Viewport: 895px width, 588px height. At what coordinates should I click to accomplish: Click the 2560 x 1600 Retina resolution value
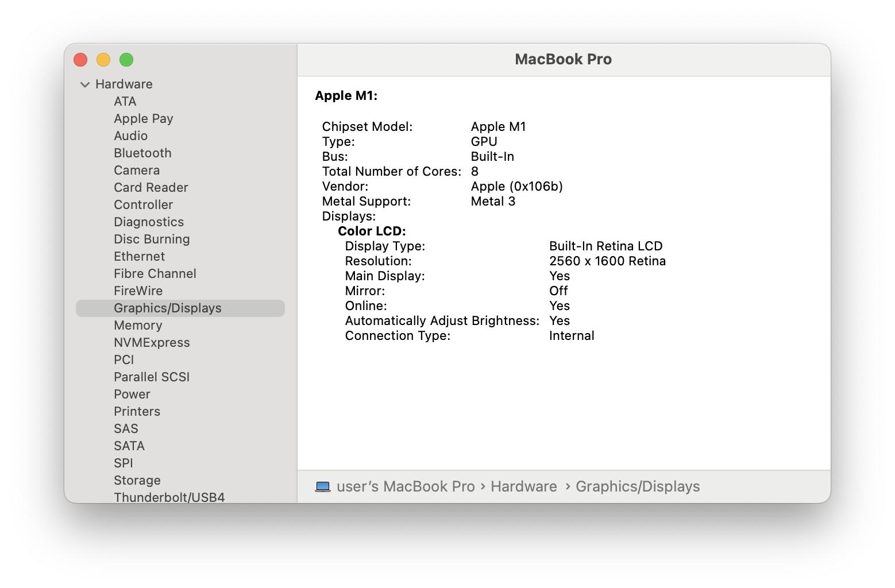click(607, 261)
